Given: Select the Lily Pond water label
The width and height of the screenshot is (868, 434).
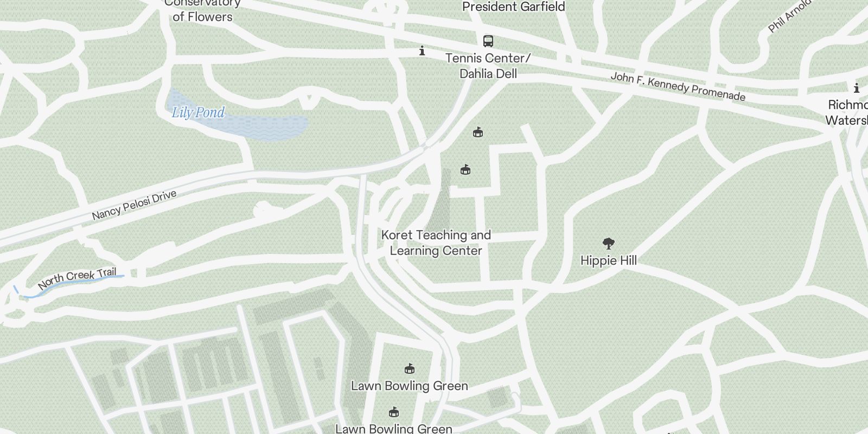Looking at the screenshot, I should (198, 112).
